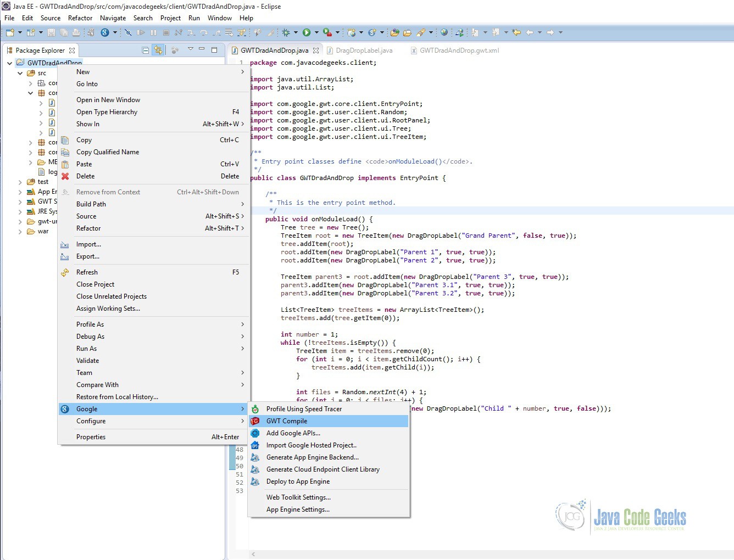
Task: Select GWT Compile from the Google submenu
Action: point(286,421)
